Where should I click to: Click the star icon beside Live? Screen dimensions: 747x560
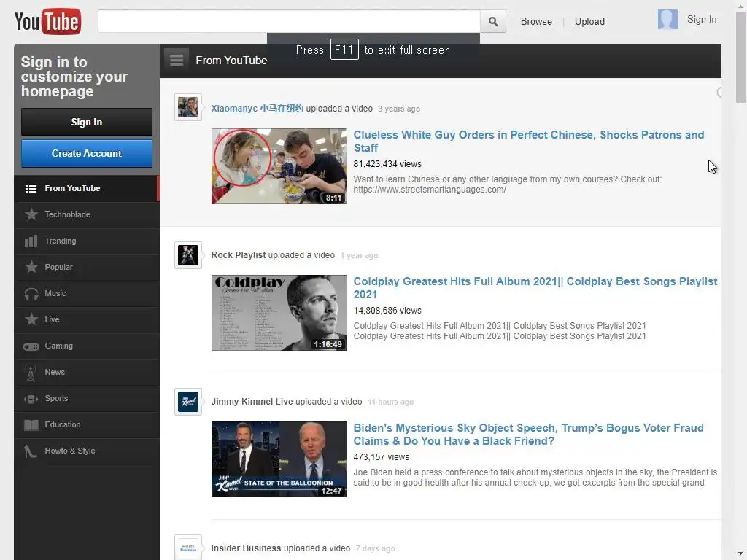point(31,319)
